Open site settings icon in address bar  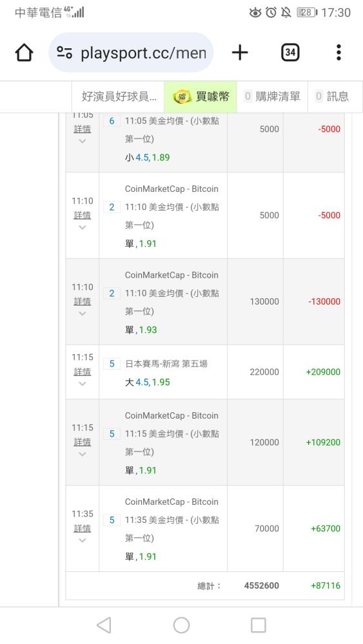click(x=64, y=53)
